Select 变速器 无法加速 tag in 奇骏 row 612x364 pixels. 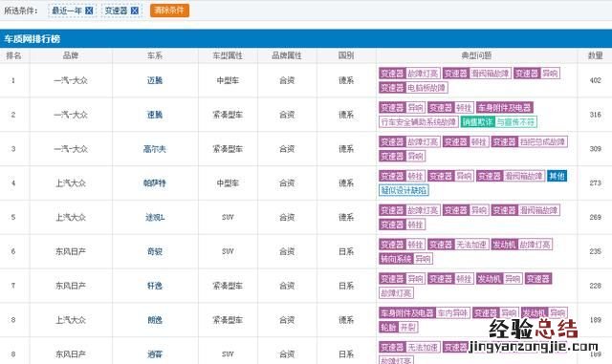coord(458,245)
